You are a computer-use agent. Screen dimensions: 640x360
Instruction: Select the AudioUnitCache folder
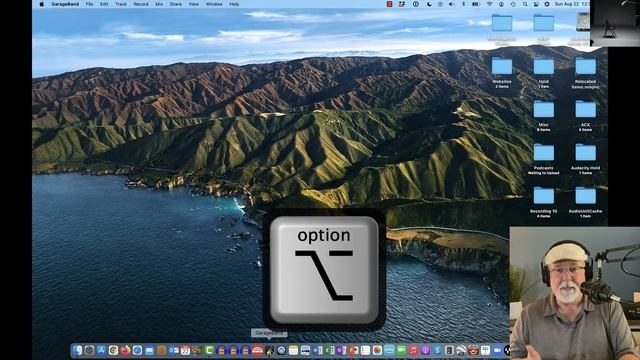click(585, 196)
